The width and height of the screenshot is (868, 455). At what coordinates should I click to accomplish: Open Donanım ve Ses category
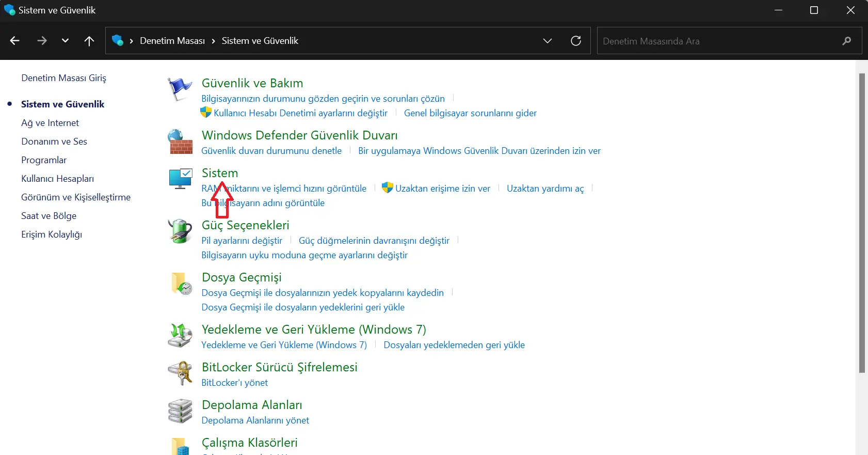(54, 142)
